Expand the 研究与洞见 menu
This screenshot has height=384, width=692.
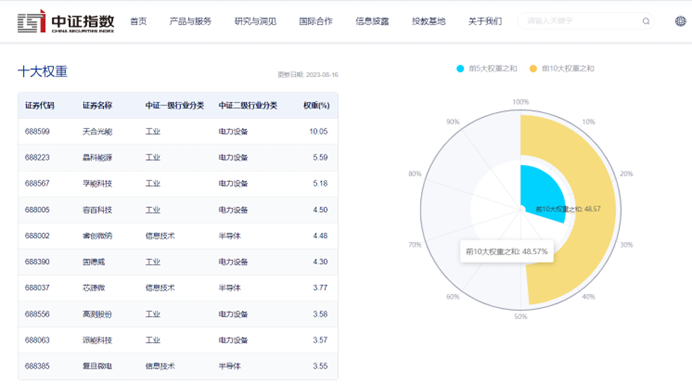[255, 21]
